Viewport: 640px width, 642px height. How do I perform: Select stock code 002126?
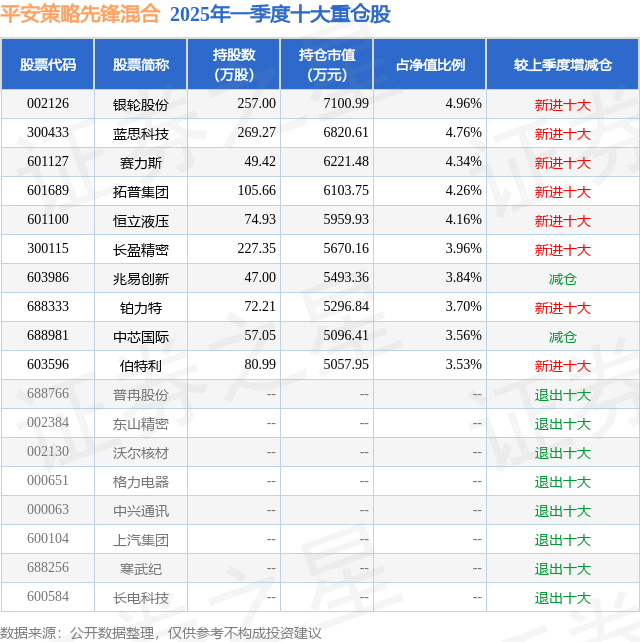tap(48, 104)
